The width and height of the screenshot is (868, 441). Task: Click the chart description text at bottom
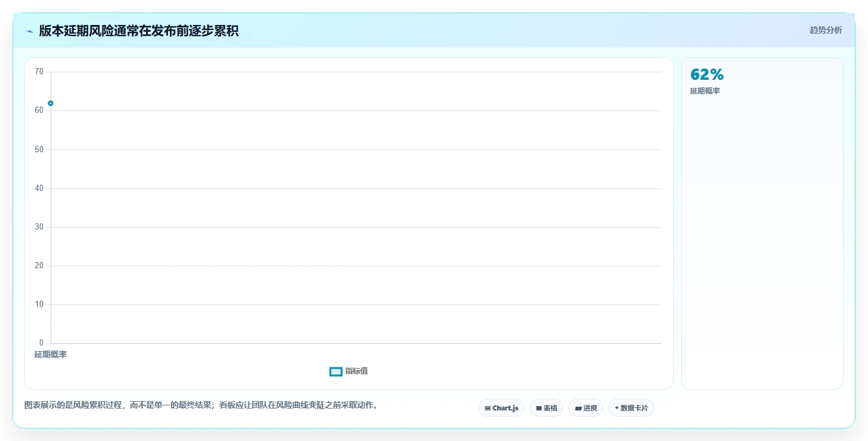tap(202, 405)
